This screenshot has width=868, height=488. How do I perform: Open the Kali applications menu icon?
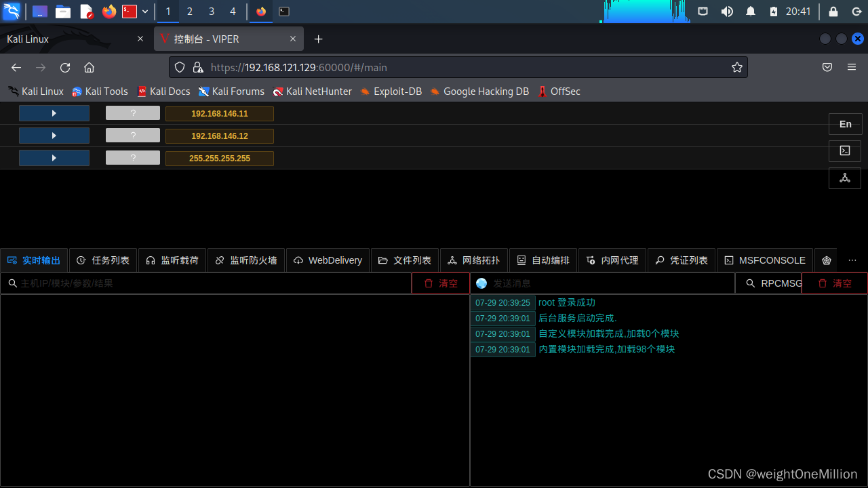[x=11, y=11]
